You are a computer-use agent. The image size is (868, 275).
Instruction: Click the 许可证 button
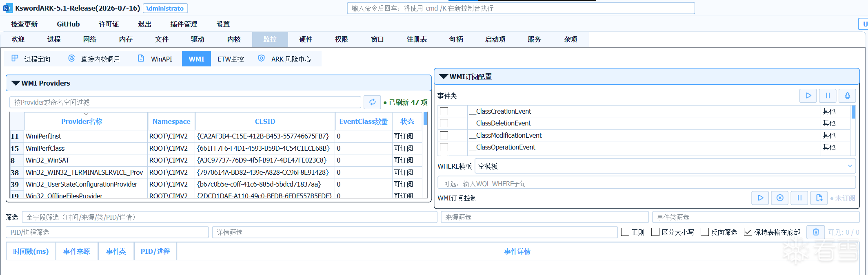click(x=109, y=24)
